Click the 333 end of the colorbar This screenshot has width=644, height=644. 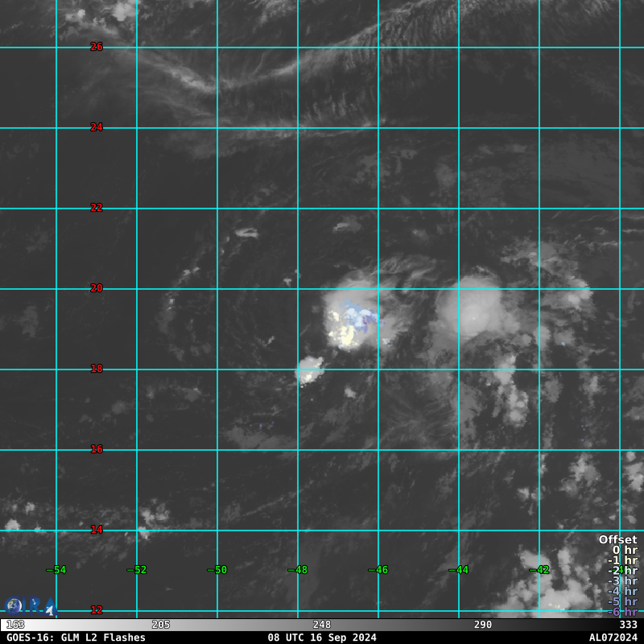click(x=629, y=625)
